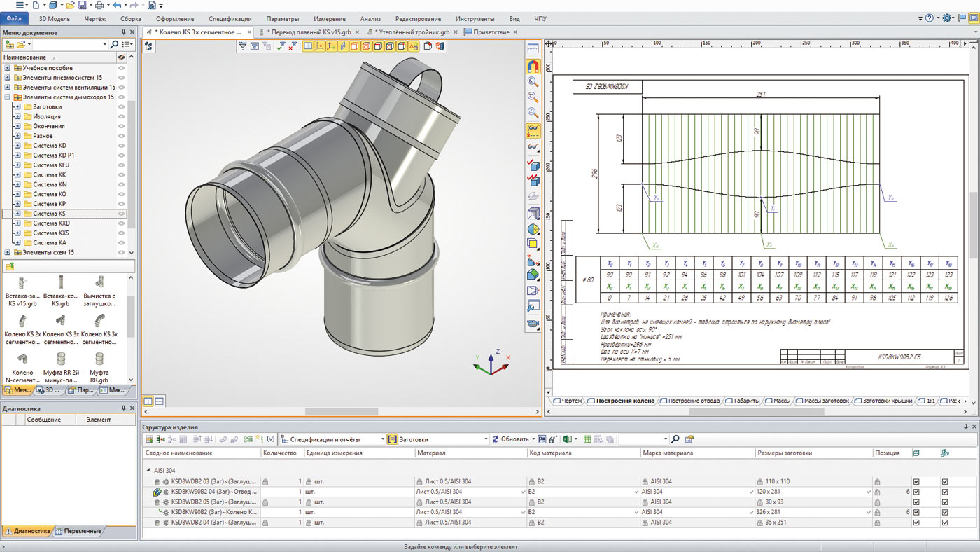This screenshot has width=980, height=552.
Task: Toggle first checkbox in 110 x 110 row
Action: pos(916,482)
